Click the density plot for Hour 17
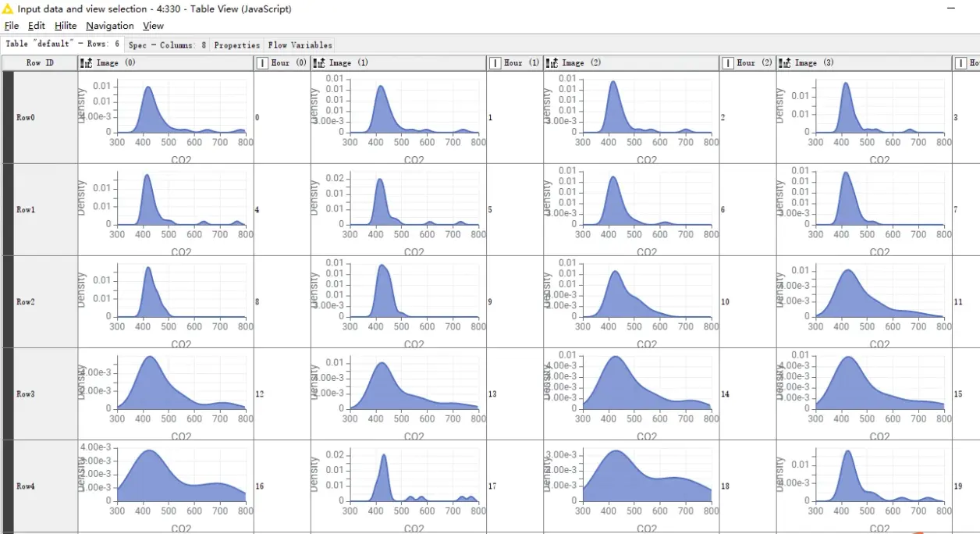This screenshot has height=534, width=980. point(399,486)
